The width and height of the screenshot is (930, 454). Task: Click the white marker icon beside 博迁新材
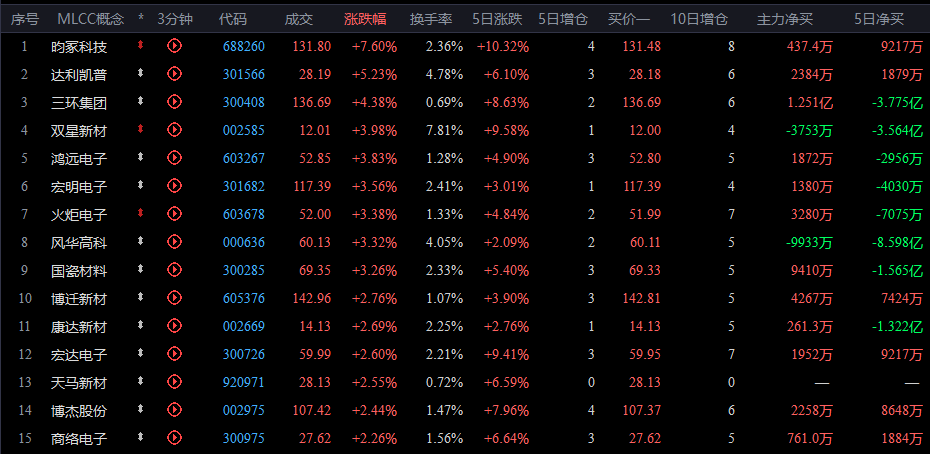141,297
